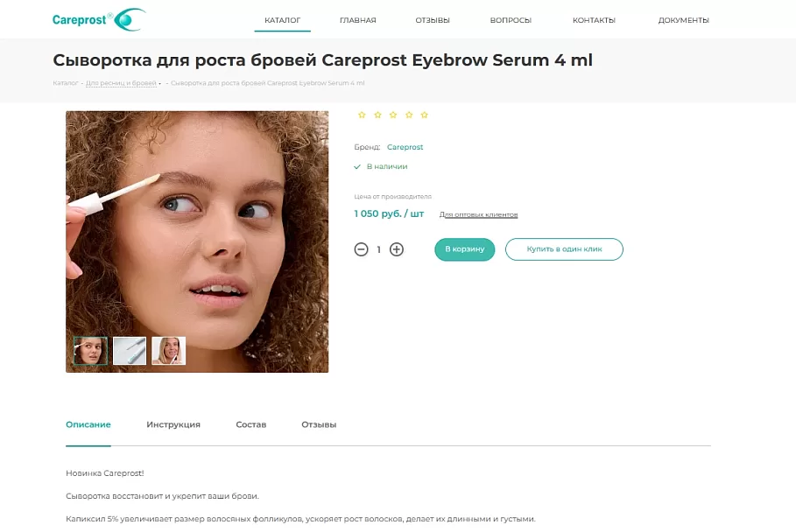
Task: Open Для оптовых клиентов link
Action: point(478,214)
